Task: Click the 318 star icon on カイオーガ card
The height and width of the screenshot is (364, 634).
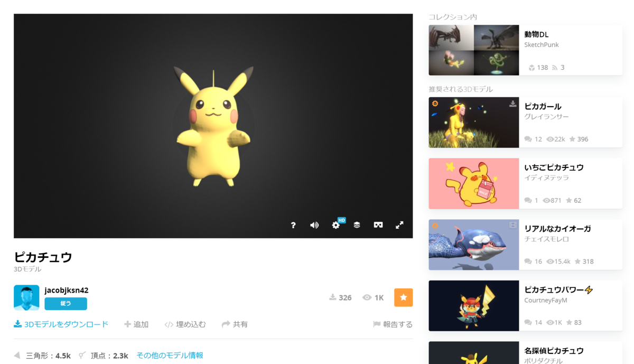Action: pos(577,262)
